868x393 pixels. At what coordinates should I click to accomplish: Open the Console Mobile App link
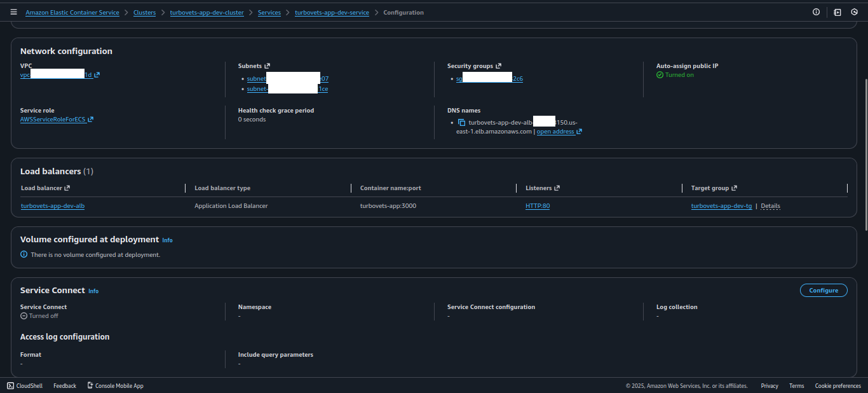(119, 385)
